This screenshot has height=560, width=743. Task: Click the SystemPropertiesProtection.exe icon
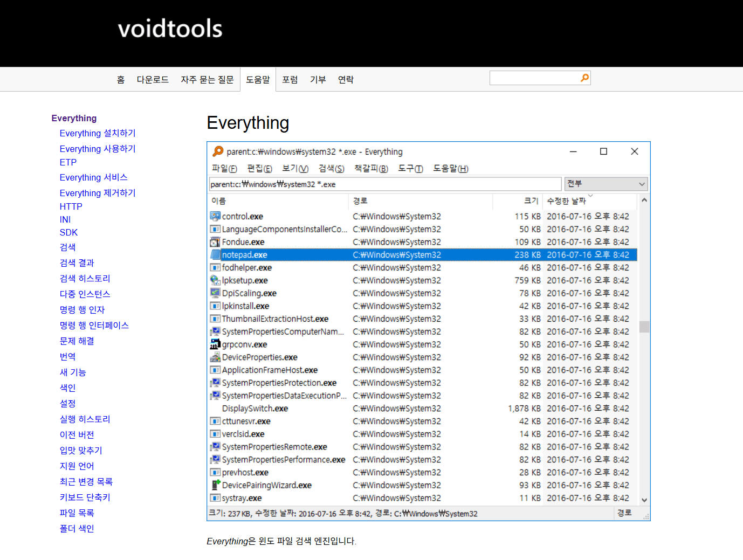click(x=215, y=383)
